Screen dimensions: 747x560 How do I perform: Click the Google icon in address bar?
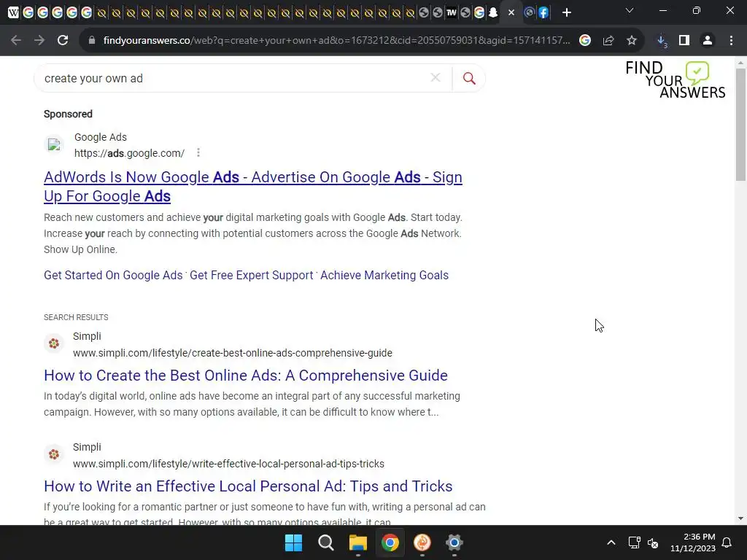tap(585, 41)
